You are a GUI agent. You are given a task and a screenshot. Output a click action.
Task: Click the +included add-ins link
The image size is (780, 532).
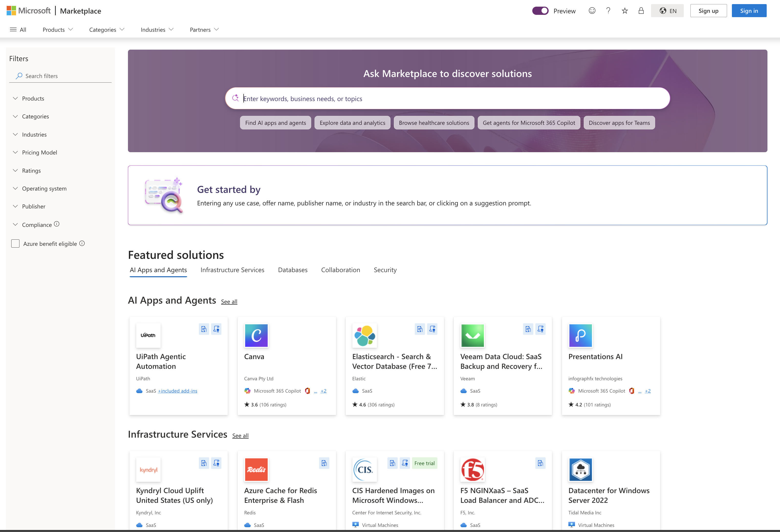click(x=178, y=391)
